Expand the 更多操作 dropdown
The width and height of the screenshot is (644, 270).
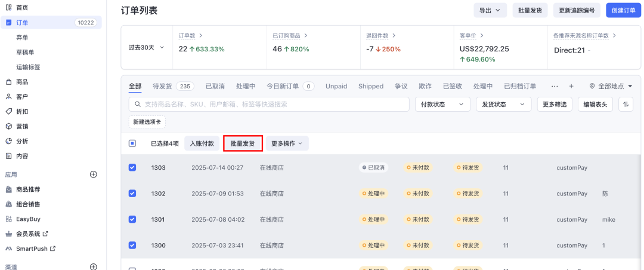(x=287, y=143)
